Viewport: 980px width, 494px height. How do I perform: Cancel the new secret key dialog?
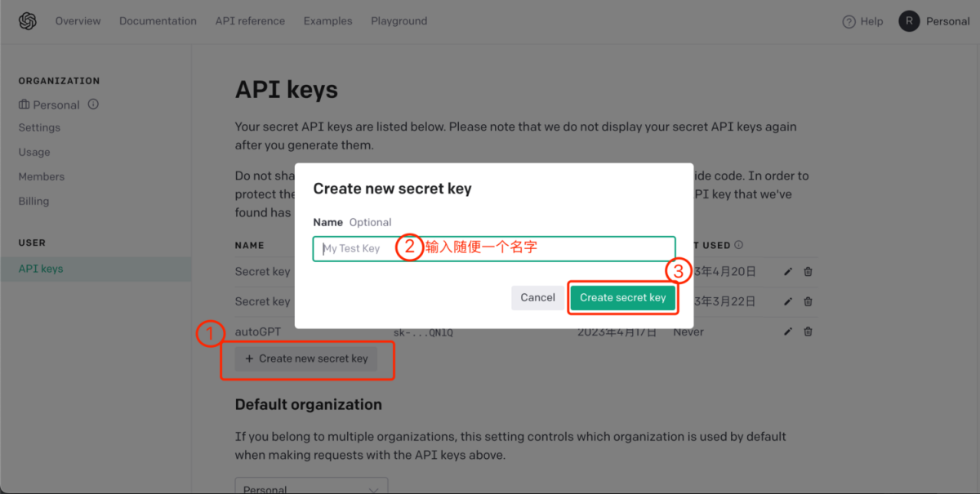[x=537, y=297]
